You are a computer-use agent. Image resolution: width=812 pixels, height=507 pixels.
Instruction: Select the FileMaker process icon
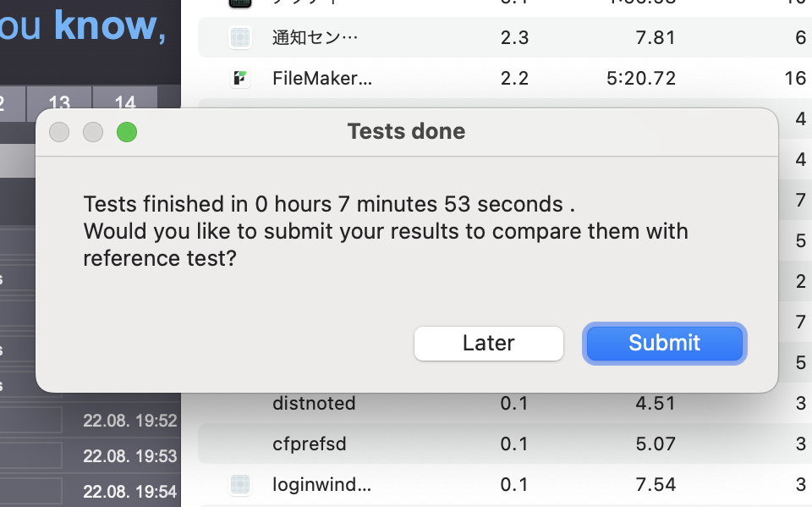pyautogui.click(x=240, y=78)
